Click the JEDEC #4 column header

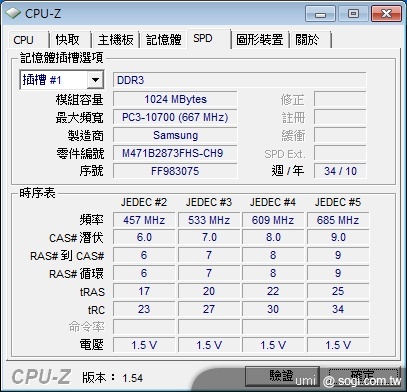[x=273, y=202]
